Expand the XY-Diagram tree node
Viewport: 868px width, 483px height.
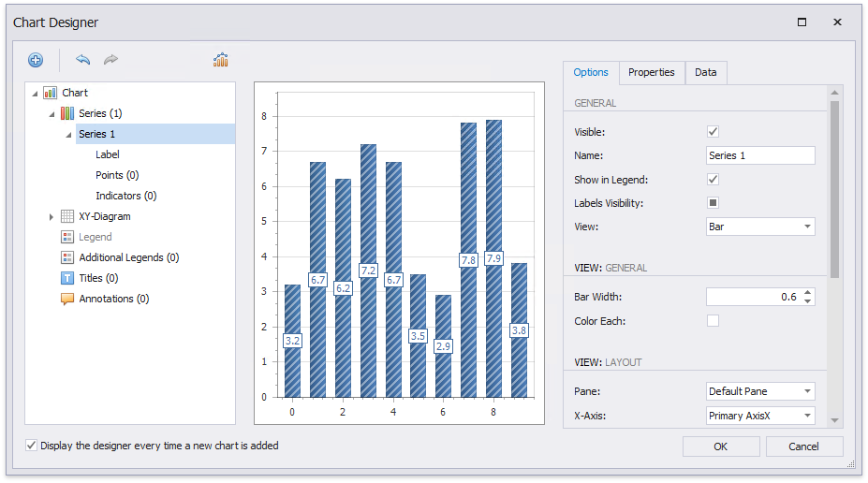coord(51,217)
